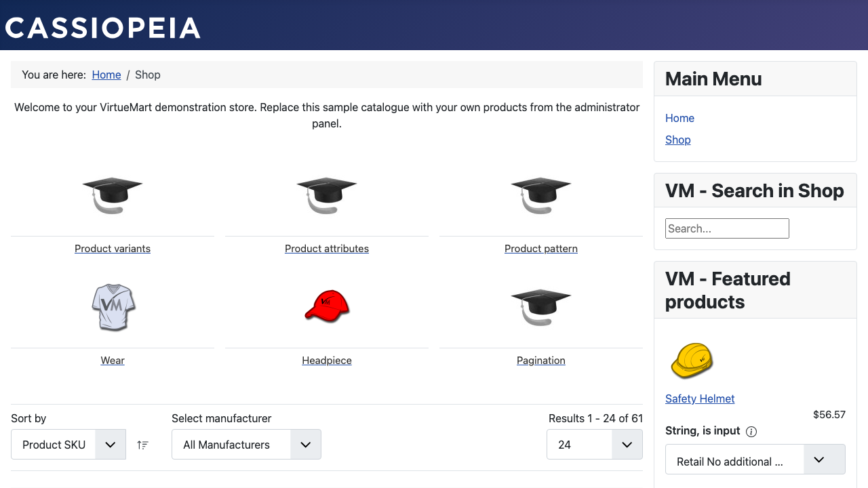Expand the Retail No additional option selector
This screenshot has width=868, height=488.
(755, 460)
